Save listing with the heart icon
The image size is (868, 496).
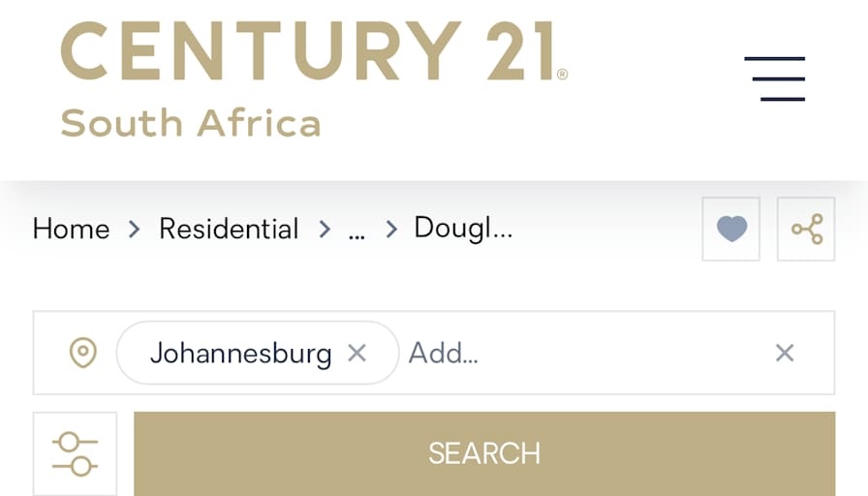(731, 229)
